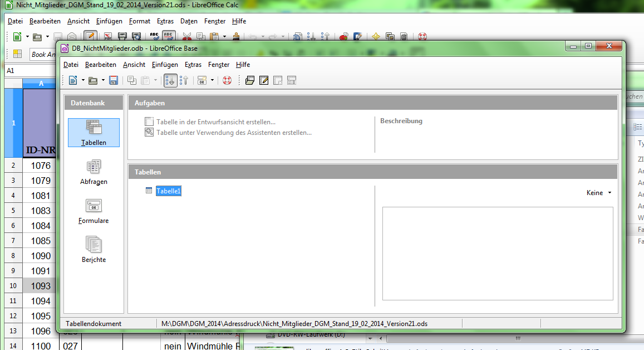This screenshot has width=644, height=350.
Task: Click the Book An font name field in Calc
Action: [43, 54]
